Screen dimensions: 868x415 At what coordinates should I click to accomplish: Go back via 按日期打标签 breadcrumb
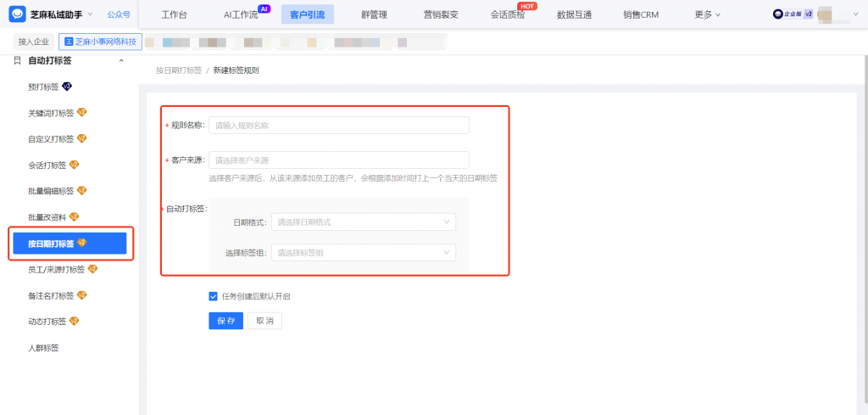179,70
